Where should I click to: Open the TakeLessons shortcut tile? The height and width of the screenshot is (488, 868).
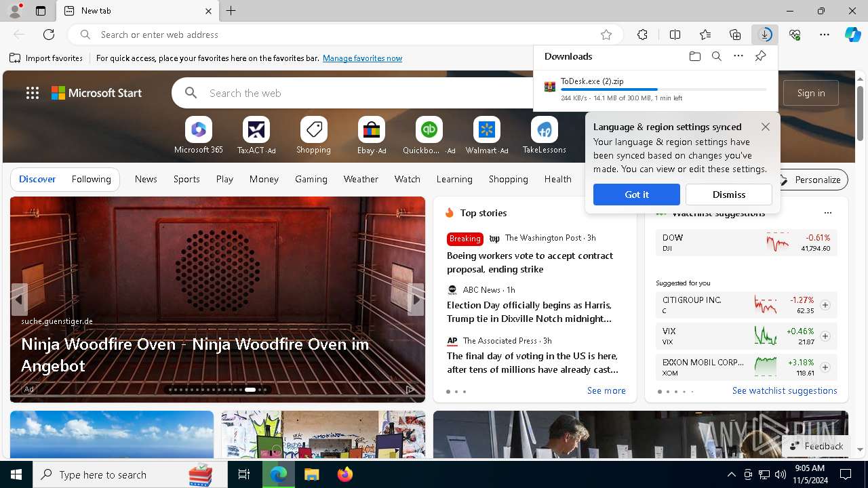click(544, 136)
